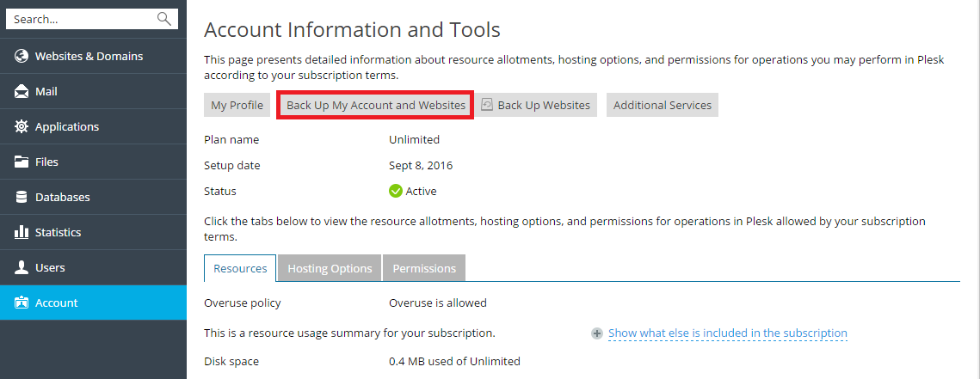Click the Account sidebar icon
Viewport: 980px width, 379px height.
pos(22,303)
